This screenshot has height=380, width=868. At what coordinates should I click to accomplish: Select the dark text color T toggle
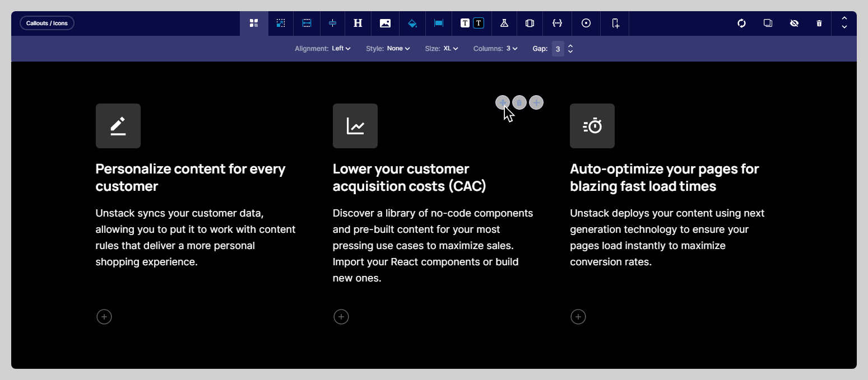coord(479,24)
